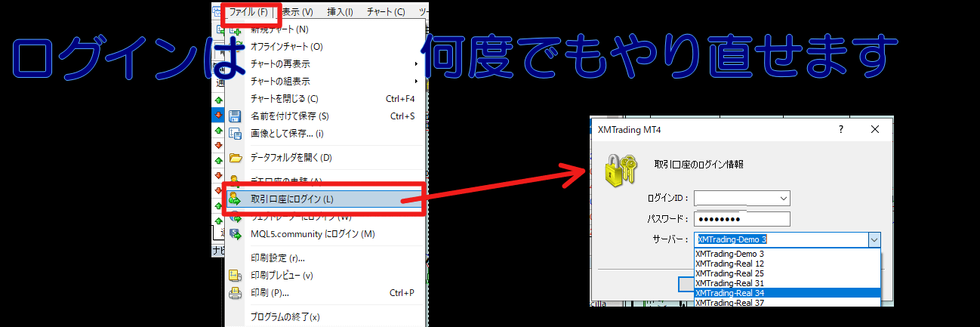Open the ログインID dropdown

(x=783, y=199)
